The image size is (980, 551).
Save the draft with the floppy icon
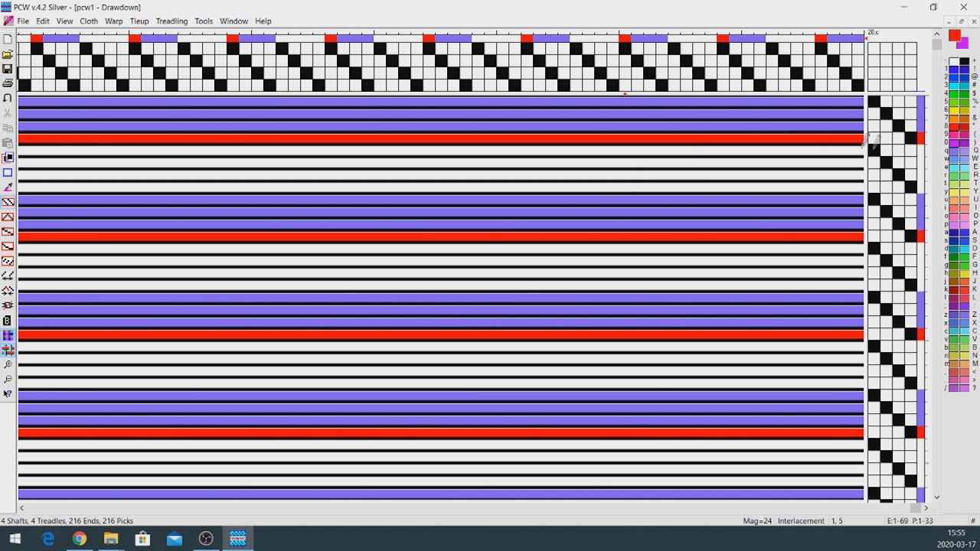click(8, 69)
